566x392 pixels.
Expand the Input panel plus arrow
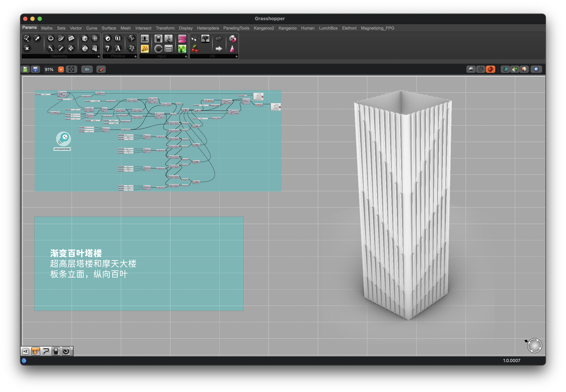click(186, 56)
